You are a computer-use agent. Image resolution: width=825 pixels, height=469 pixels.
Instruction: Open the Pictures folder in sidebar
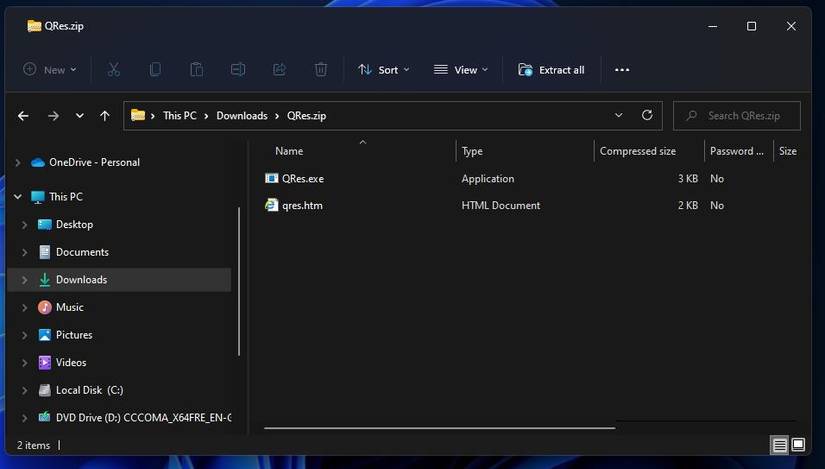click(x=73, y=335)
